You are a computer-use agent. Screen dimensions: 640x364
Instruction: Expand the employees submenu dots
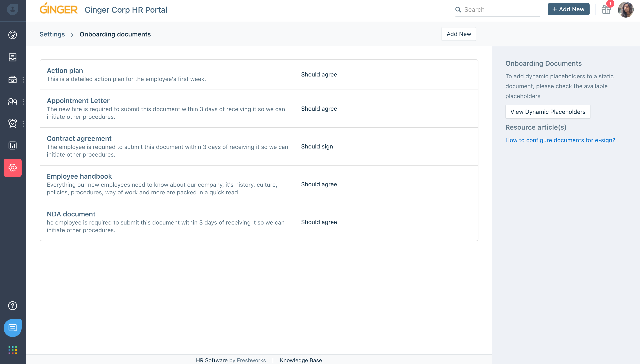[23, 101]
